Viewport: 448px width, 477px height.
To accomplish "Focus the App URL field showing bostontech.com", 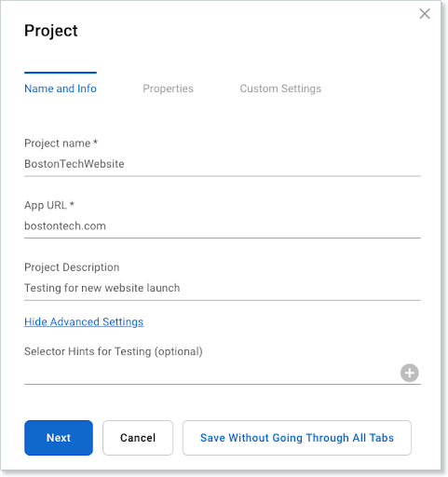I will tap(223, 226).
